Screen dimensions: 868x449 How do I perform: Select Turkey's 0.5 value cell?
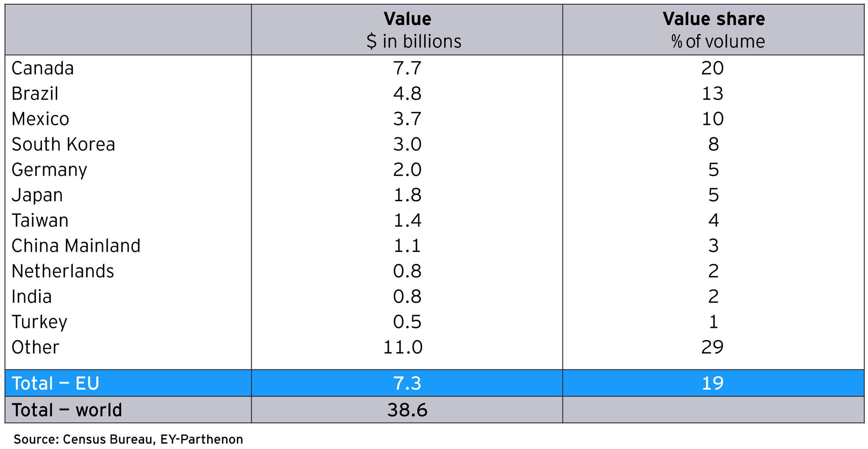tap(407, 322)
